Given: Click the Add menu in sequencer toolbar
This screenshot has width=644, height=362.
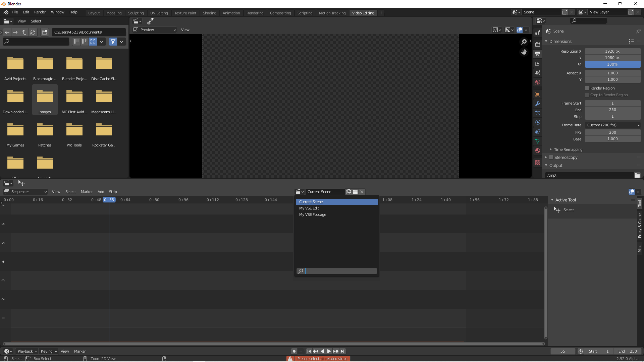Looking at the screenshot, I should click(100, 191).
